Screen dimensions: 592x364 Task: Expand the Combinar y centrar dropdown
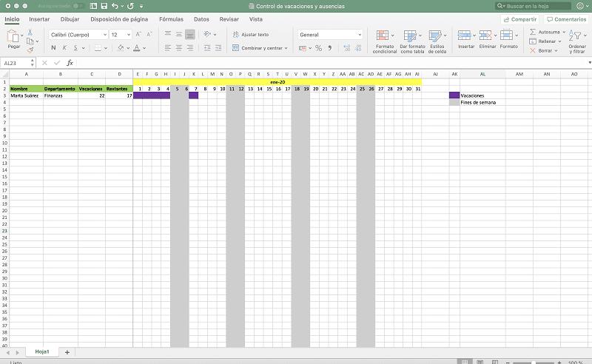click(287, 48)
